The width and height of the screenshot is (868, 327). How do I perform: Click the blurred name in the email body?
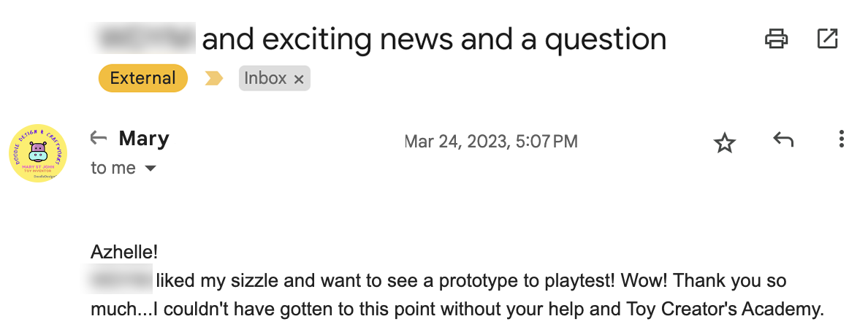coord(121,280)
